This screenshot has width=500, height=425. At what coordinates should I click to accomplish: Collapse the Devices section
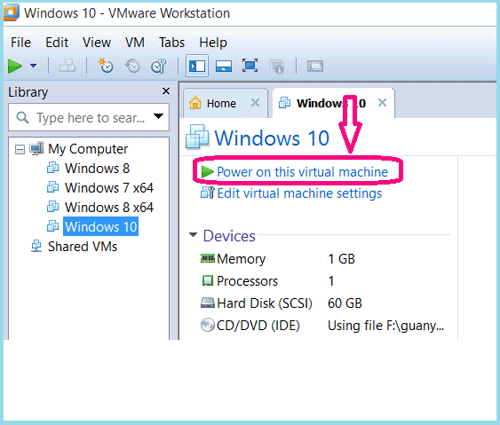(193, 235)
